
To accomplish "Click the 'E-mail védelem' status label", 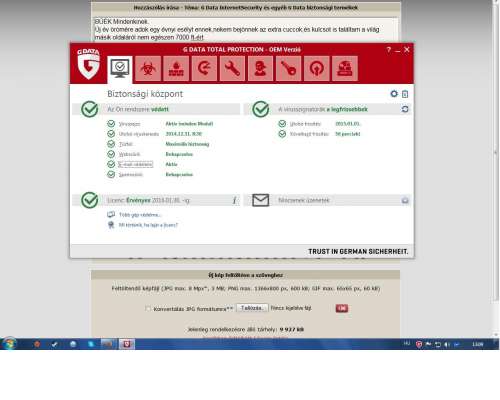I will [x=136, y=164].
